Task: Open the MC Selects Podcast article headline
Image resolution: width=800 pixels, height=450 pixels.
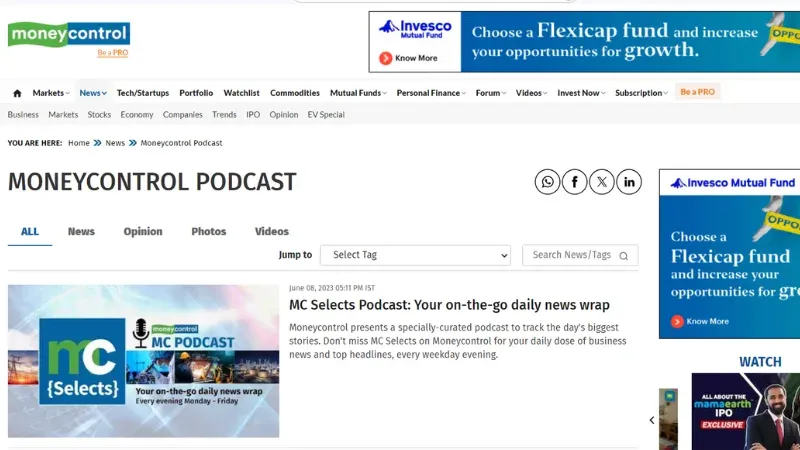Action: click(x=449, y=305)
